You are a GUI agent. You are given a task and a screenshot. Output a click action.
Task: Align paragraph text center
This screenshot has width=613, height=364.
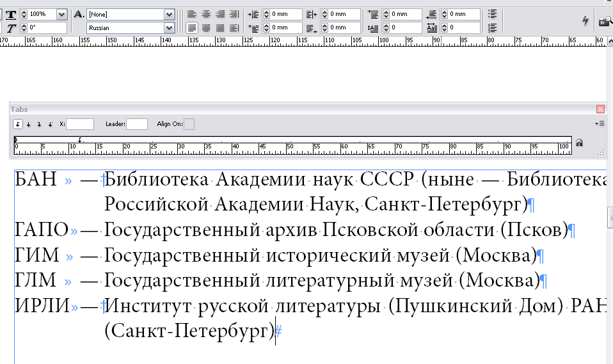[206, 15]
